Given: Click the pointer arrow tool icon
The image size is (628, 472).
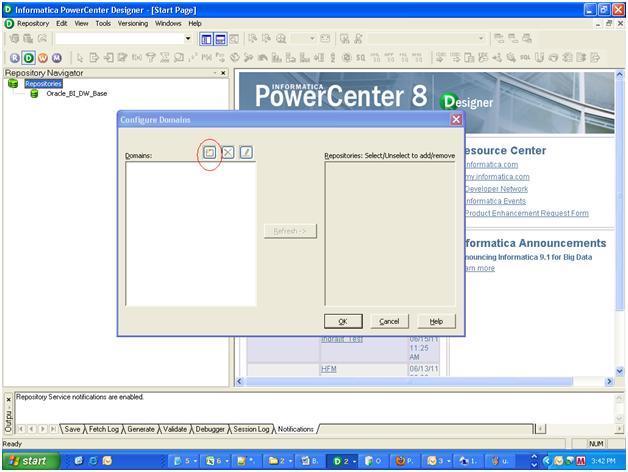Looking at the screenshot, I should [80, 58].
